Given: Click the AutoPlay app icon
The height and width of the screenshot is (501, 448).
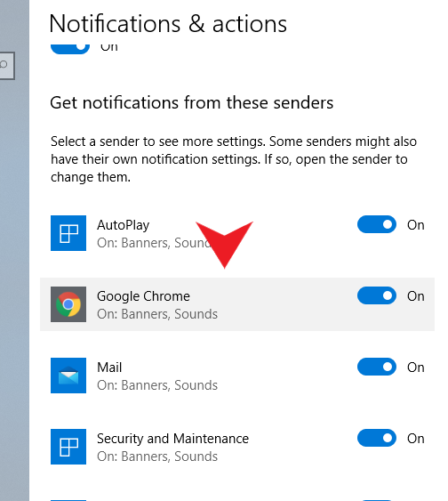Looking at the screenshot, I should pyautogui.click(x=68, y=233).
